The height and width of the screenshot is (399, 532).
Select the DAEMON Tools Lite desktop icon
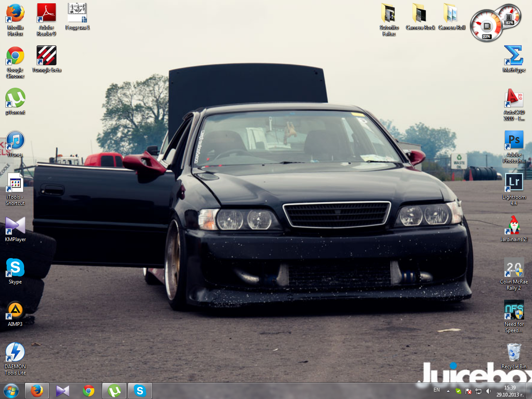click(x=15, y=359)
